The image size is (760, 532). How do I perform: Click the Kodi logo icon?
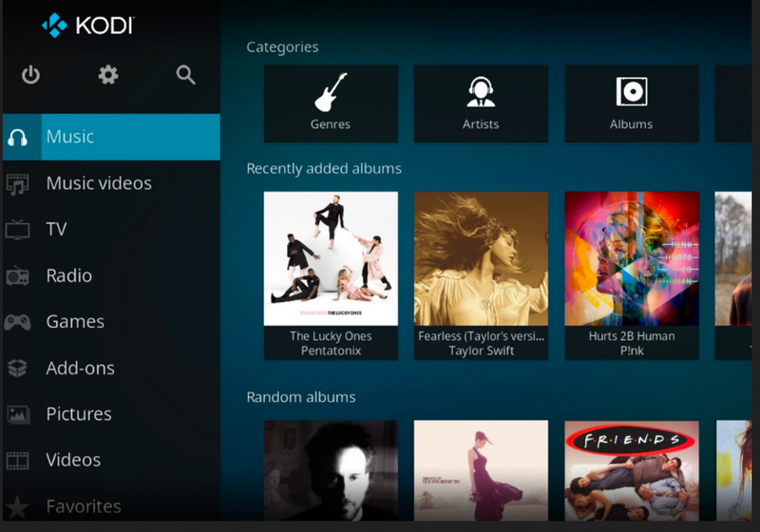(x=54, y=26)
